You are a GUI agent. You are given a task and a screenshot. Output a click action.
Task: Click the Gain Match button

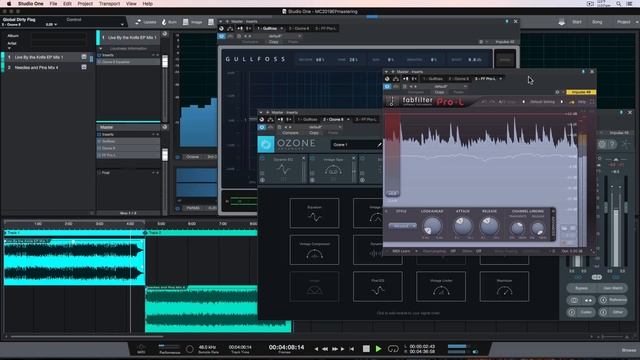click(613, 288)
